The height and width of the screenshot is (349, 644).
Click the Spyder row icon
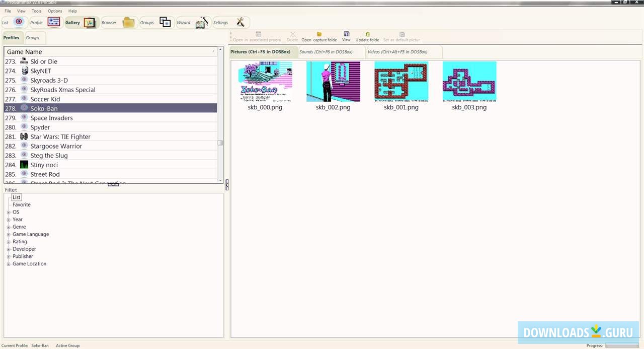tap(24, 127)
